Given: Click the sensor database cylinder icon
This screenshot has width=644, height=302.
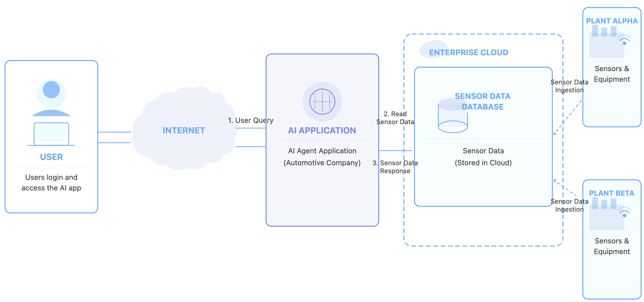Looking at the screenshot, I should pyautogui.click(x=453, y=116).
